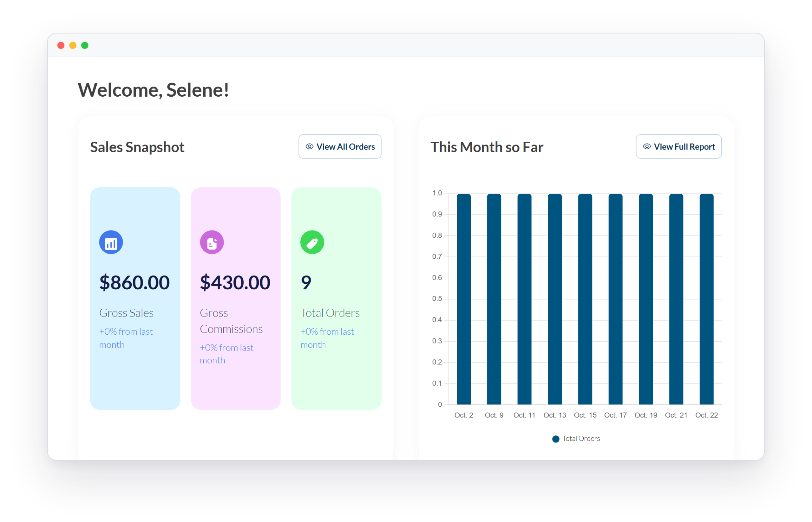Click the green tag Total Orders icon
Image resolution: width=812 pixels, height=522 pixels.
pos(312,242)
